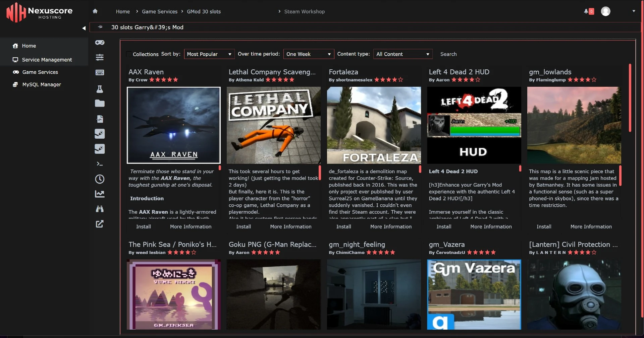Click the AAX Raven description scrollbar

[220, 168]
